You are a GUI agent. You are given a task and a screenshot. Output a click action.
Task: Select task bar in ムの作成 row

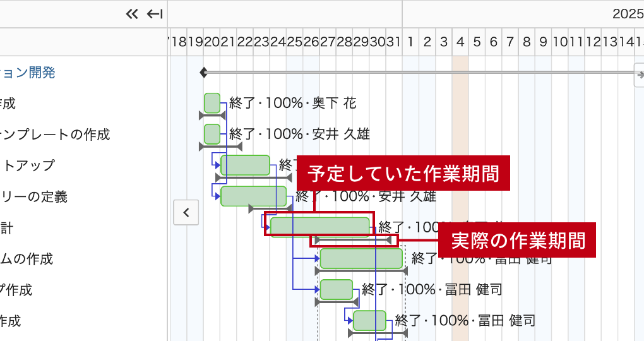361,258
